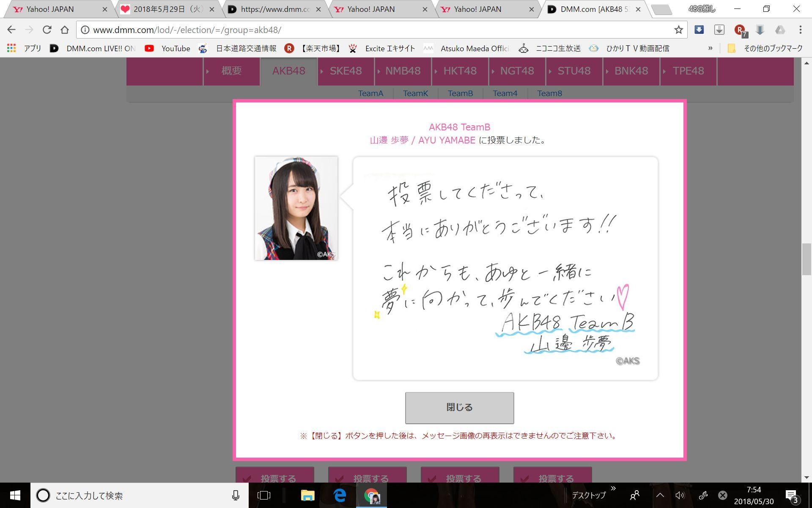Open the browser home page
Screen dimensions: 812x508
point(65,30)
